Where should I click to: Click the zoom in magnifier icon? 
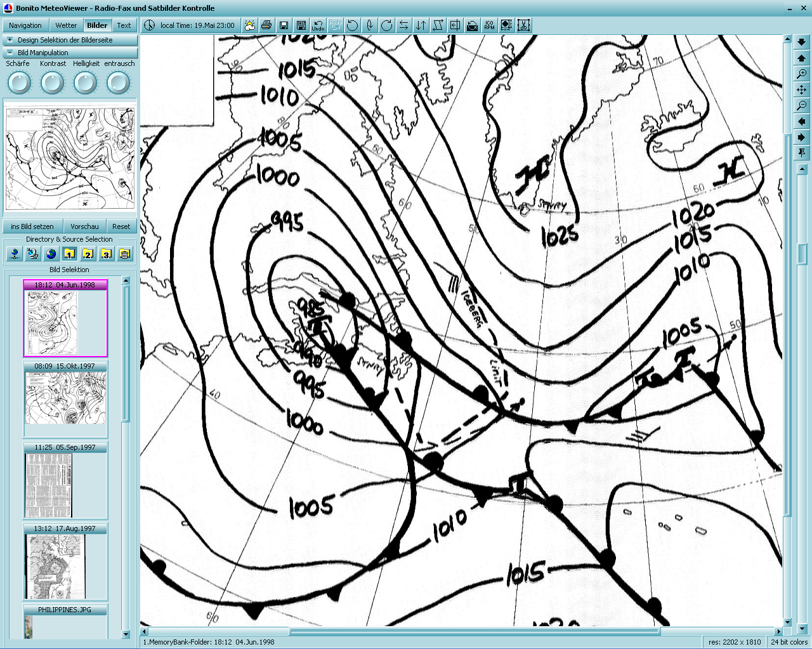point(802,74)
